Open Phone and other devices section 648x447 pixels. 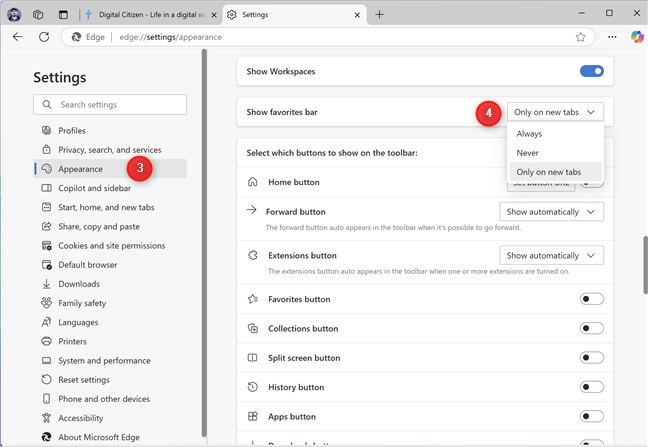pyautogui.click(x=110, y=399)
